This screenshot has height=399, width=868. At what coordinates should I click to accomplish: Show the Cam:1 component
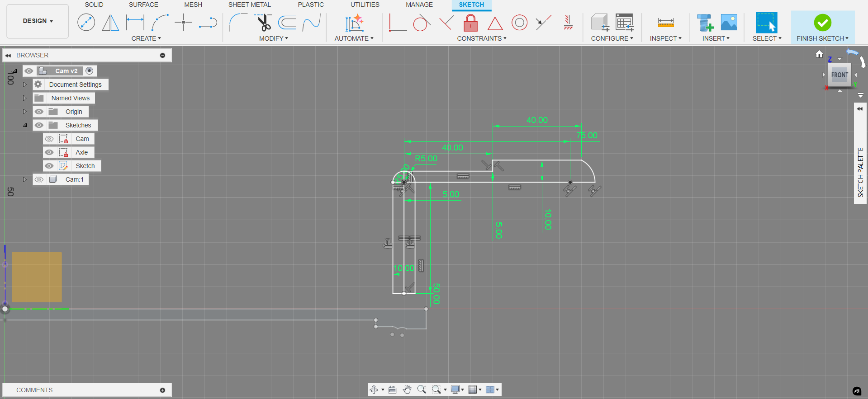click(x=39, y=179)
